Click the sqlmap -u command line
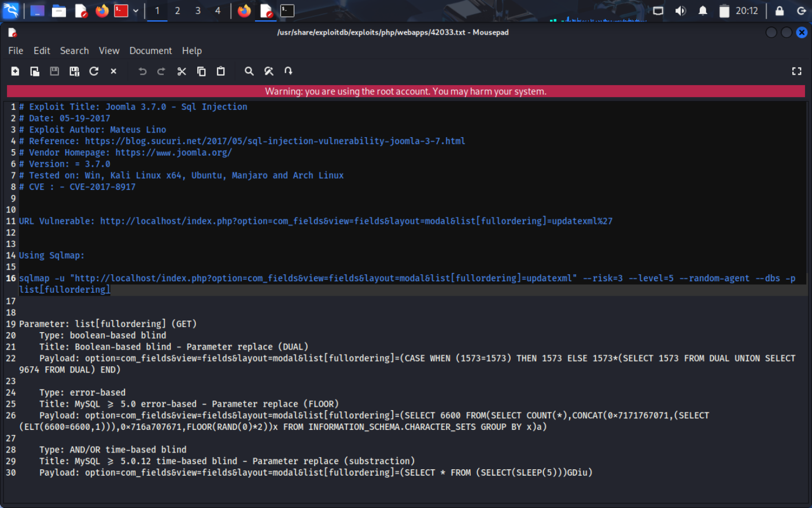Screen dimensions: 812x508 point(407,284)
